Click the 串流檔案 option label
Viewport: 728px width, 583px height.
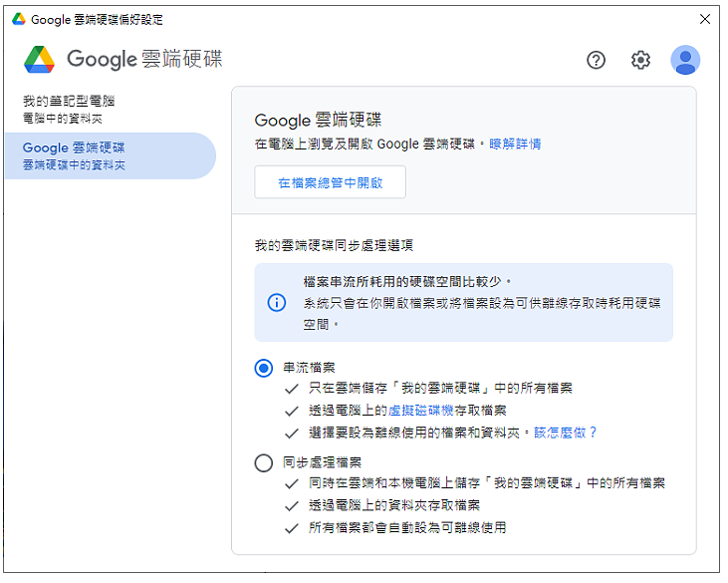pyautogui.click(x=309, y=368)
